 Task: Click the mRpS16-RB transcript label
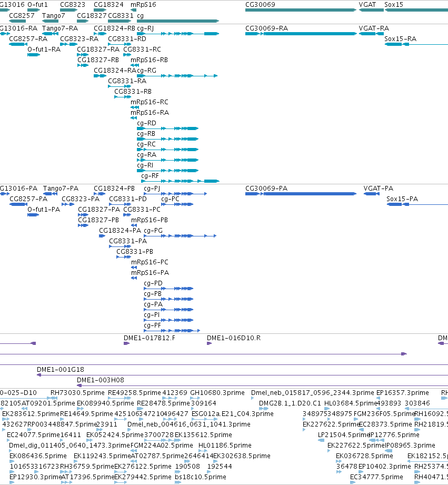(x=149, y=60)
